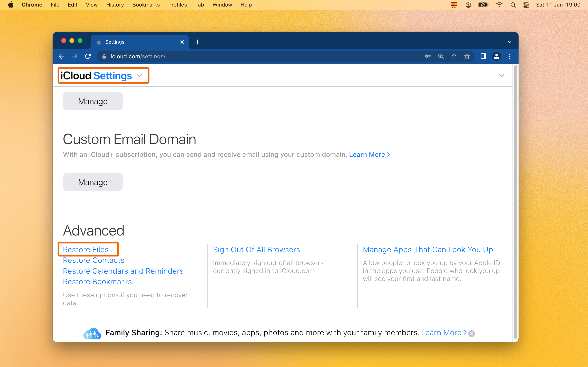The width and height of the screenshot is (588, 367).
Task: Click the zoom magnifier icon in address bar
Action: tap(441, 56)
